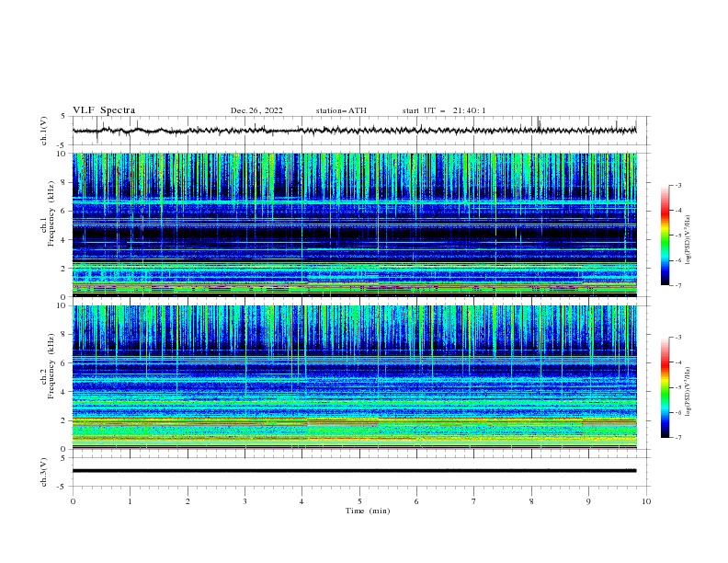Click the 'start UT = 21:40:1' text
The image size is (728, 563).
(x=443, y=110)
